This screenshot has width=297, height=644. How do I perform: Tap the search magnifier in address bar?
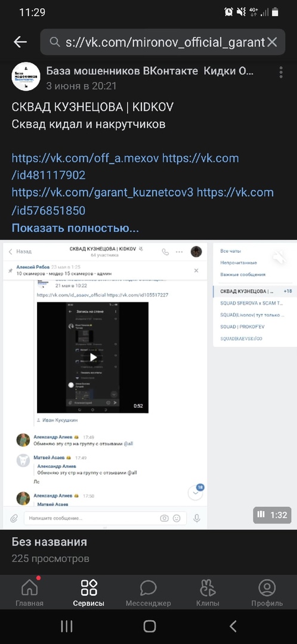coord(55,42)
